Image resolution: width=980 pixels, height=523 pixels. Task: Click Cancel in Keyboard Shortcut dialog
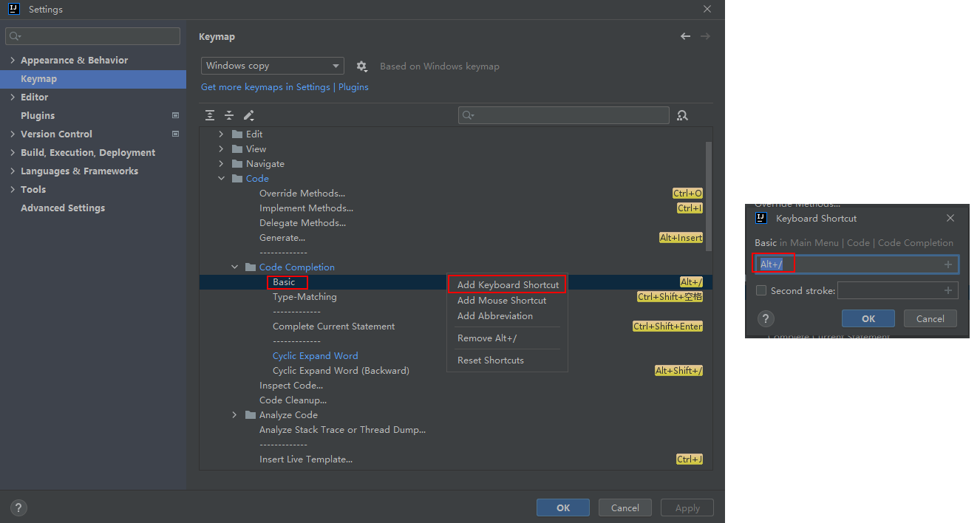pyautogui.click(x=930, y=318)
